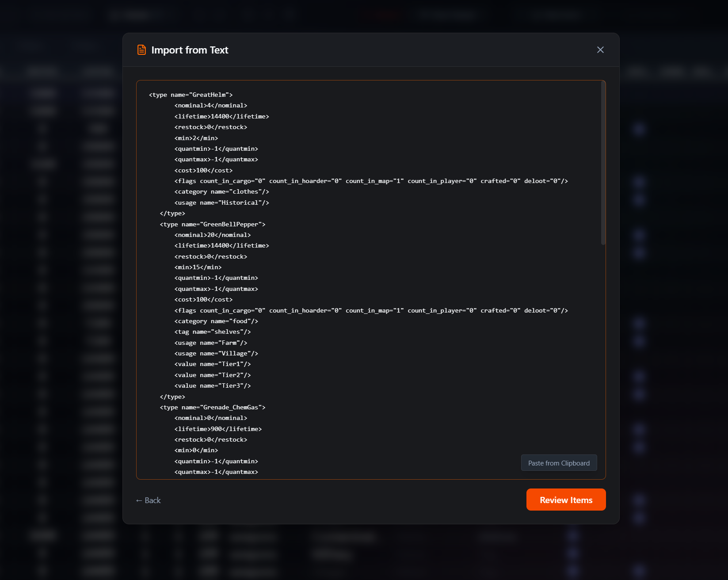Place cursor on the GreenBellPepper type line
The height and width of the screenshot is (580, 728).
(x=212, y=224)
